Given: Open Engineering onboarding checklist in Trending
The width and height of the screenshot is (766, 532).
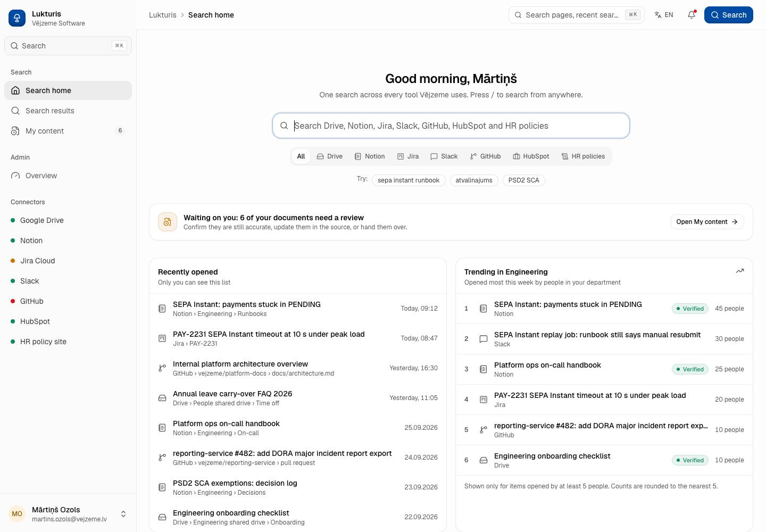Looking at the screenshot, I should tap(604, 460).
